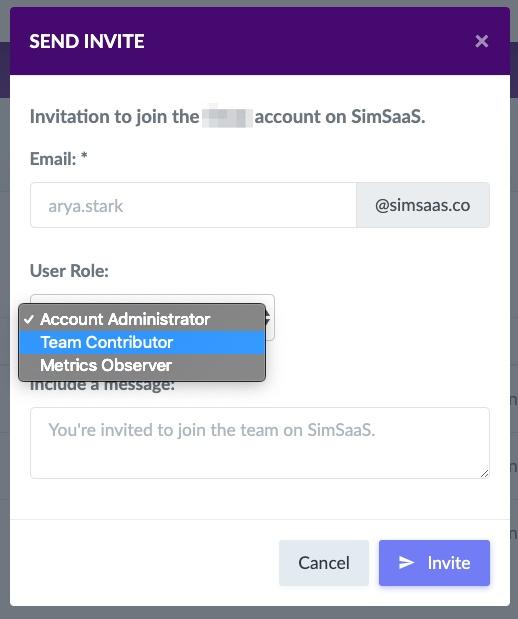The width and height of the screenshot is (518, 619).
Task: Click the User Role label
Action: pos(69,271)
